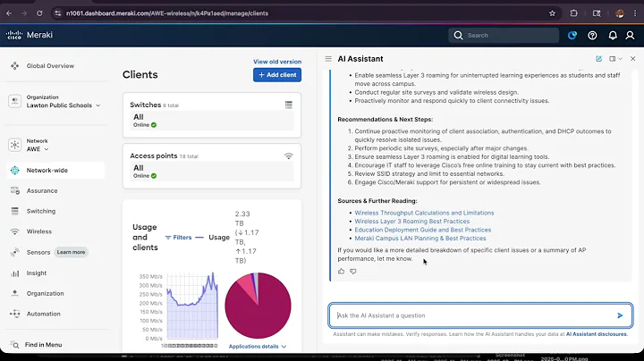The image size is (644, 361).
Task: Click the Network-wide globe icon
Action: click(15, 171)
